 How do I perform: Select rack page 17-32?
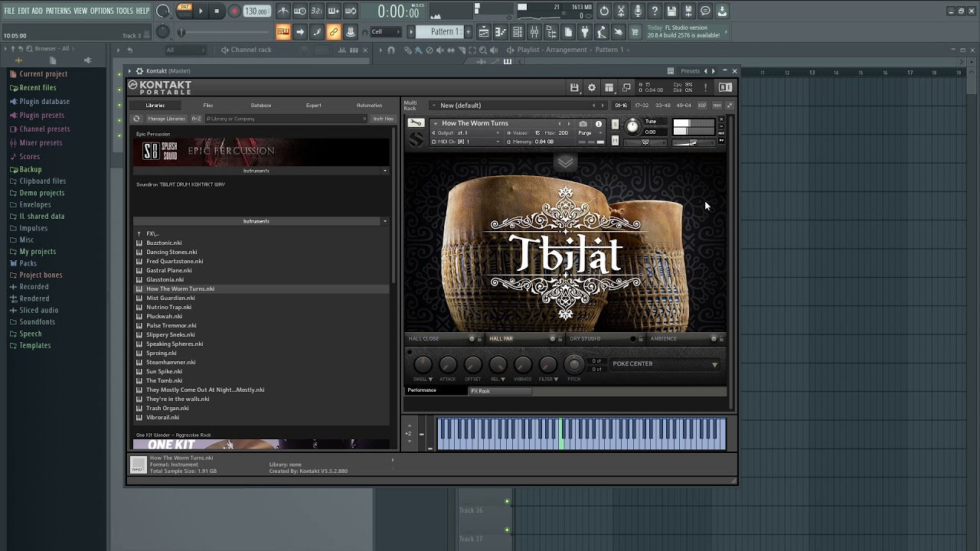pos(642,105)
